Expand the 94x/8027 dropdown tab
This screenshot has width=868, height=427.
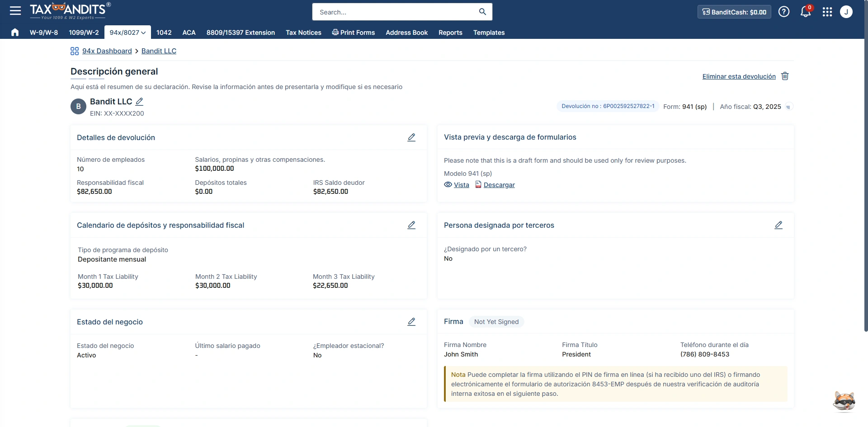[x=127, y=33]
